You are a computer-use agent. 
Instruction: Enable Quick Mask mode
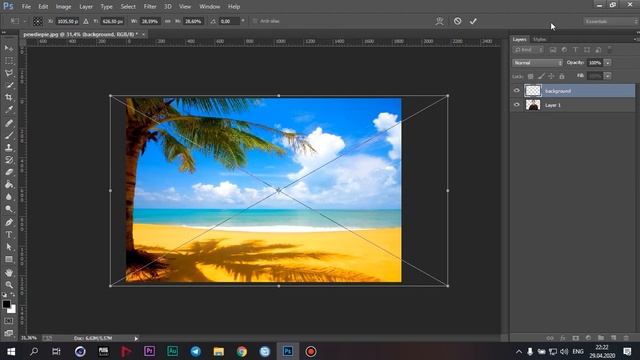[x=9, y=321]
